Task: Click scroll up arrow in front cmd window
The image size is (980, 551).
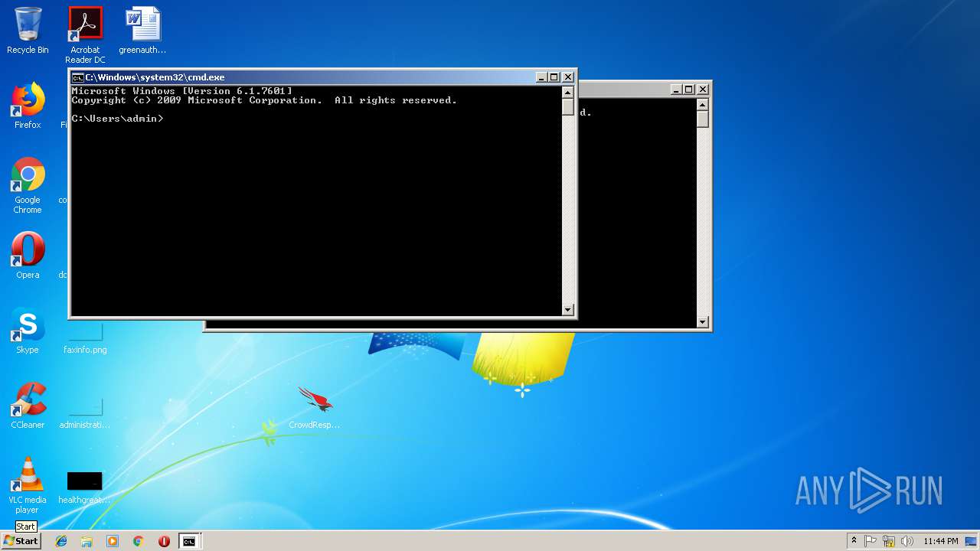Action: point(567,92)
